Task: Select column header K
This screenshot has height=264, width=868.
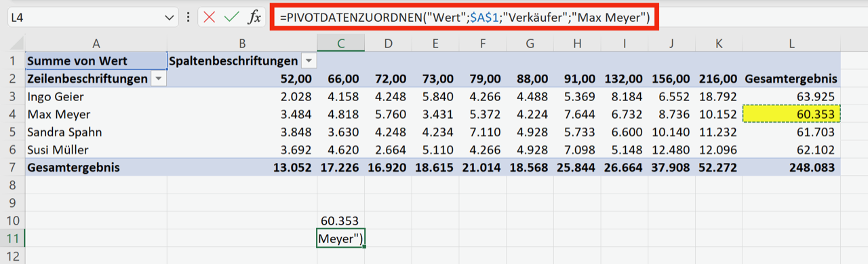Action: (719, 44)
